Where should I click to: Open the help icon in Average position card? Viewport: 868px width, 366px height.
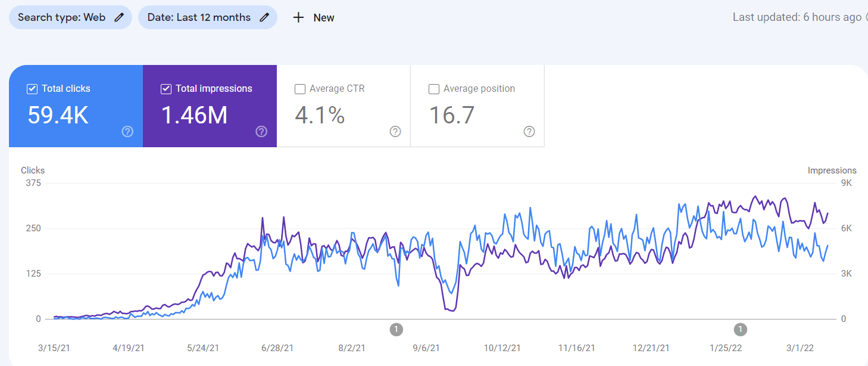(x=529, y=132)
